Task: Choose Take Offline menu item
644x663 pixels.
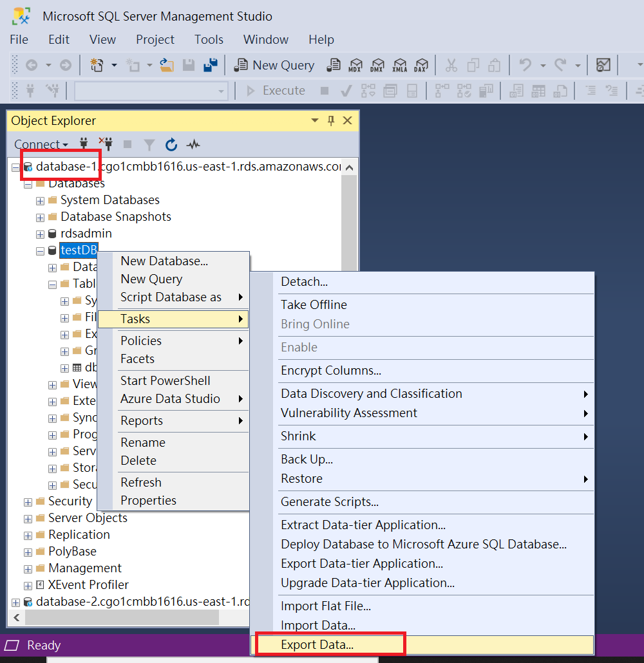Action: [423, 305]
